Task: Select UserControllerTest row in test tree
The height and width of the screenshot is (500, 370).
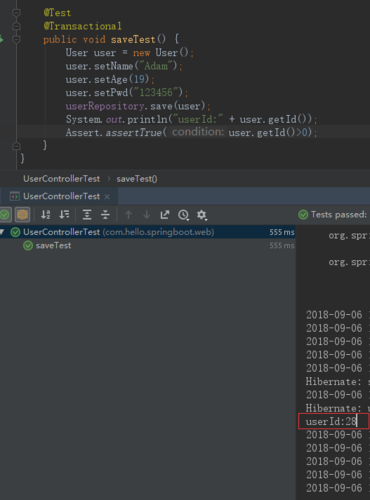Action: pos(148,232)
